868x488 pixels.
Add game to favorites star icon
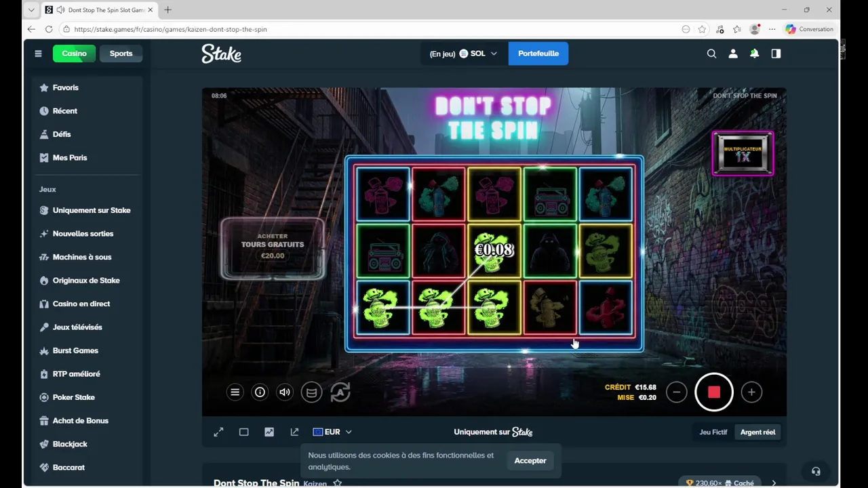point(337,483)
